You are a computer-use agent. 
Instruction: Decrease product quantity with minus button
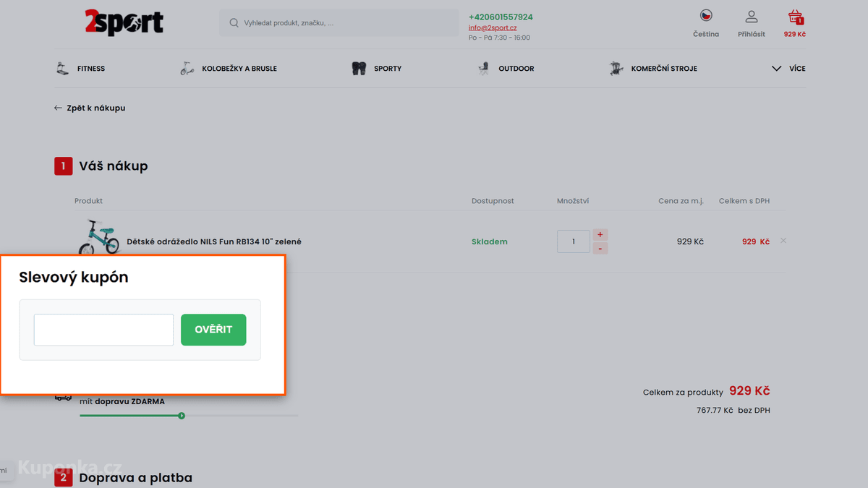600,249
